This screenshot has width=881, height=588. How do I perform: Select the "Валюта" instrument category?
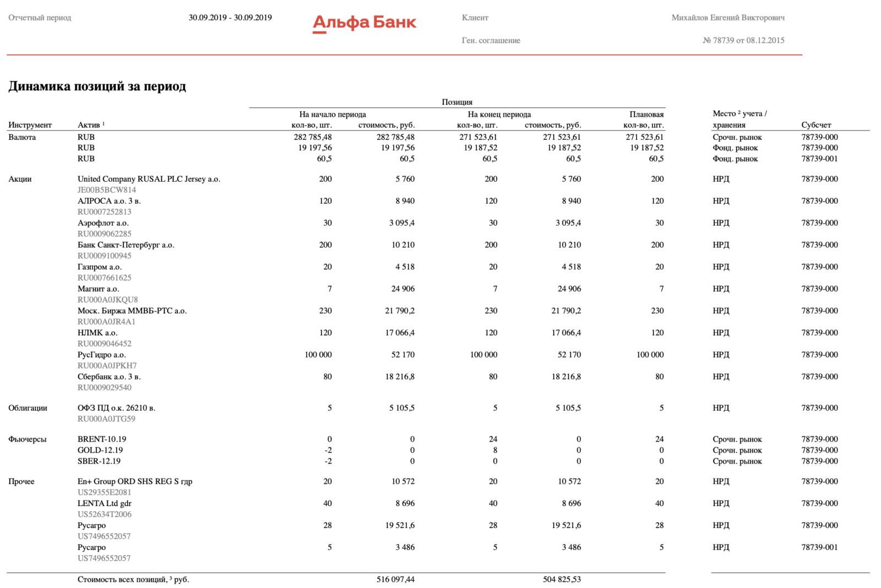coord(22,137)
